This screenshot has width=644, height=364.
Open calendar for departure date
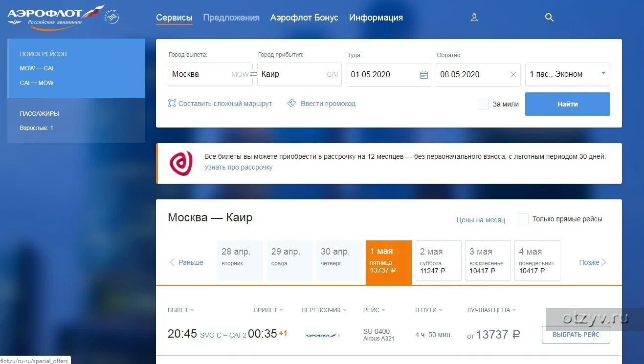(x=424, y=75)
